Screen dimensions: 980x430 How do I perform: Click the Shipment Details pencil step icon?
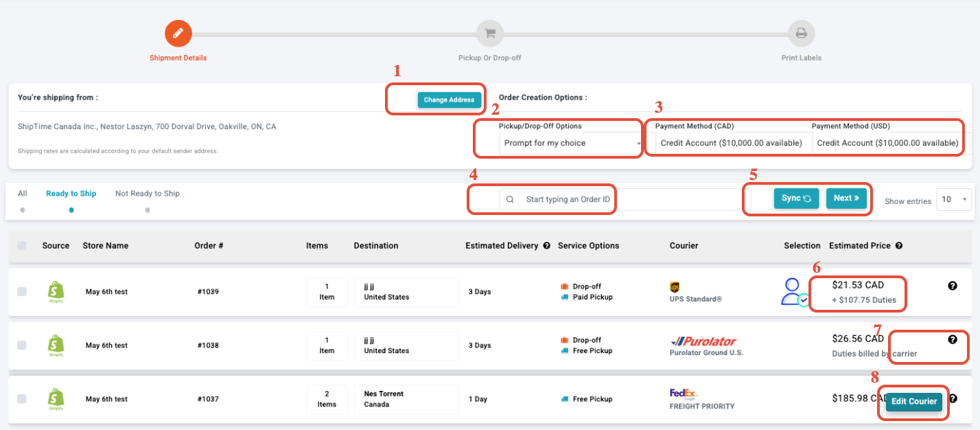(x=178, y=33)
